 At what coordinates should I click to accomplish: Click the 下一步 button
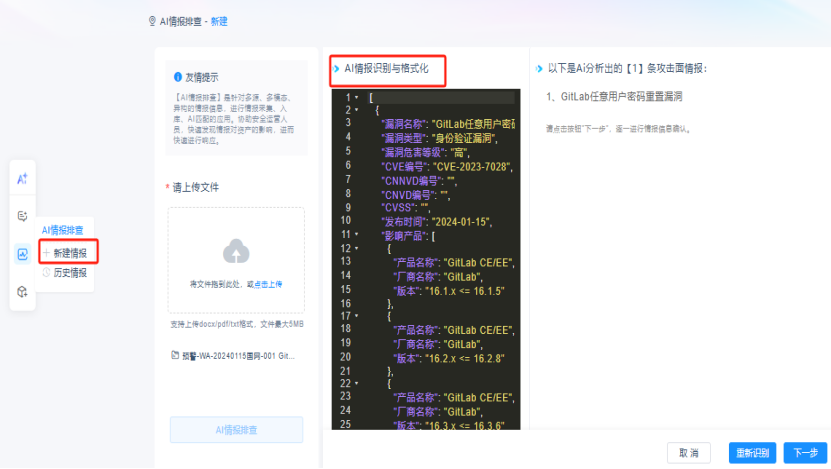(805, 453)
